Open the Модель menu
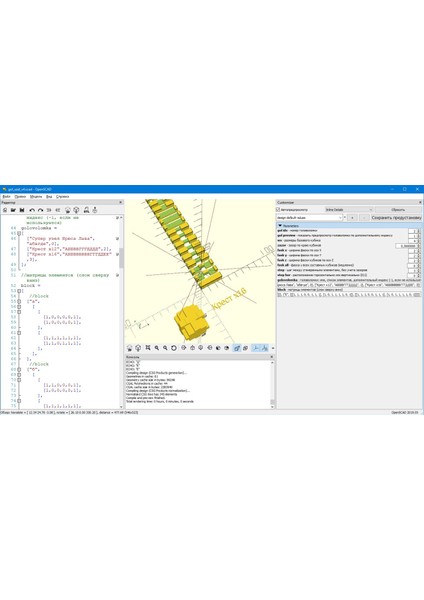The width and height of the screenshot is (424, 600). click(36, 197)
